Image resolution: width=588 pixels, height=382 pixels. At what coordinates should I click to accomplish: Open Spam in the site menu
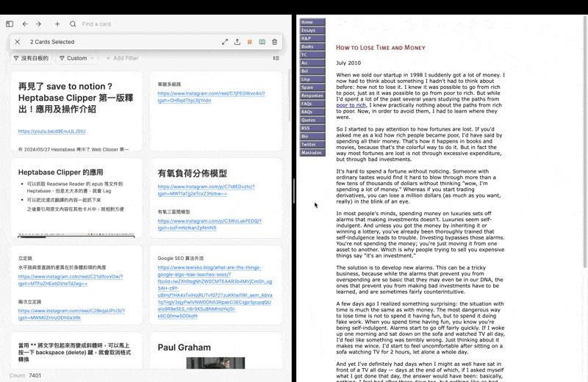coord(312,87)
